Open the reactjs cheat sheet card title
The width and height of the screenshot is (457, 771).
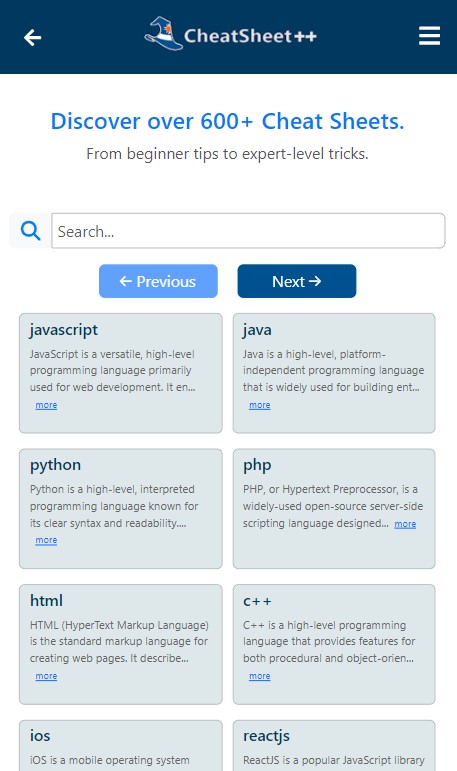[x=266, y=736]
